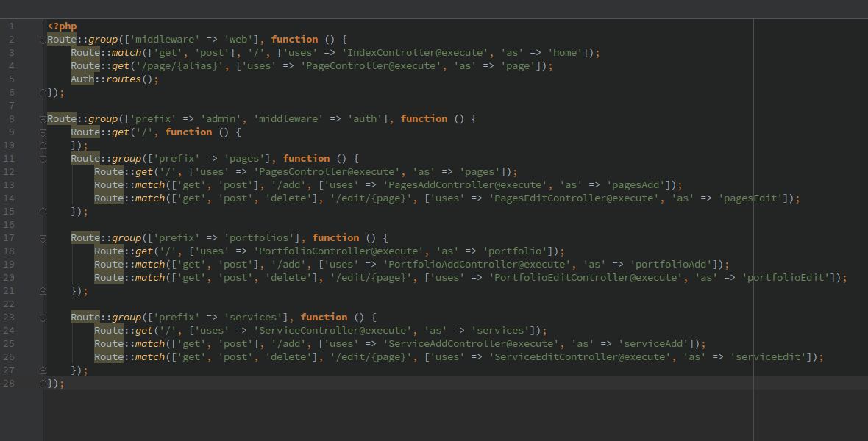Click the 'services' prefix string on line 23
Image resolution: width=868 pixels, height=441 pixels.
click(x=254, y=318)
